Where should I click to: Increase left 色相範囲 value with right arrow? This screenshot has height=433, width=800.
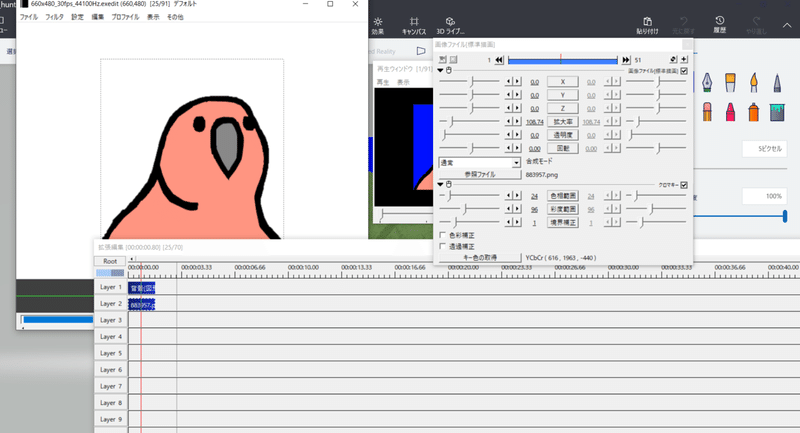pyautogui.click(x=517, y=195)
